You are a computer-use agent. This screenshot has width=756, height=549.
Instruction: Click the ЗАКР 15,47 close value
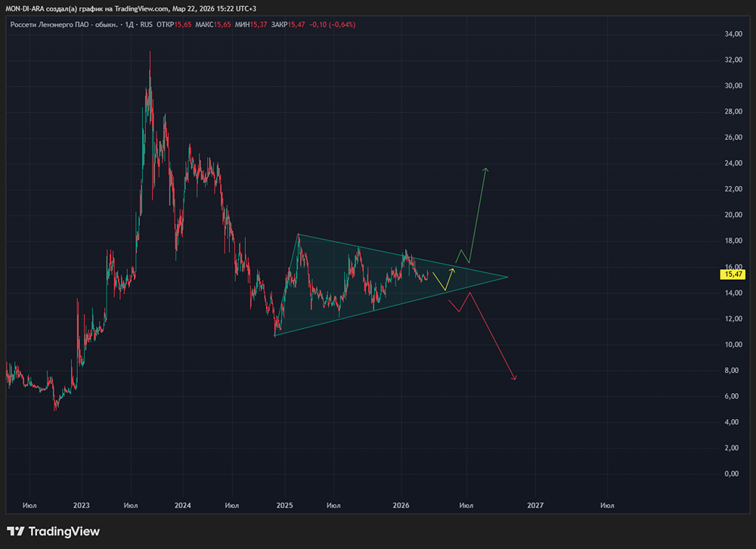pos(288,25)
